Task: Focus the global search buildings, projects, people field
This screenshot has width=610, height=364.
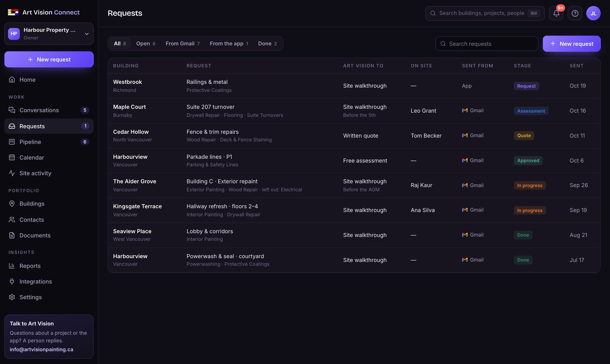Action: [x=485, y=13]
